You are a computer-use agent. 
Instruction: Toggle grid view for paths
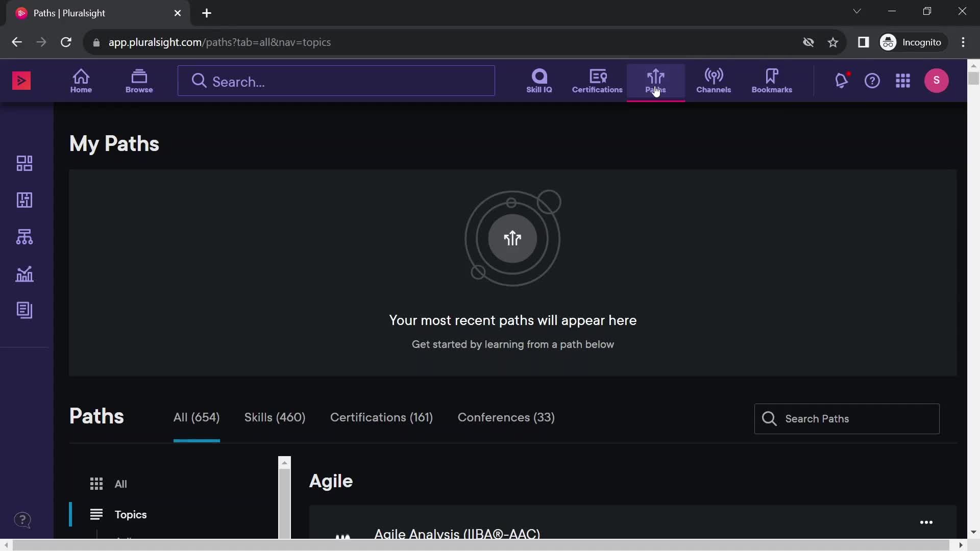(97, 484)
